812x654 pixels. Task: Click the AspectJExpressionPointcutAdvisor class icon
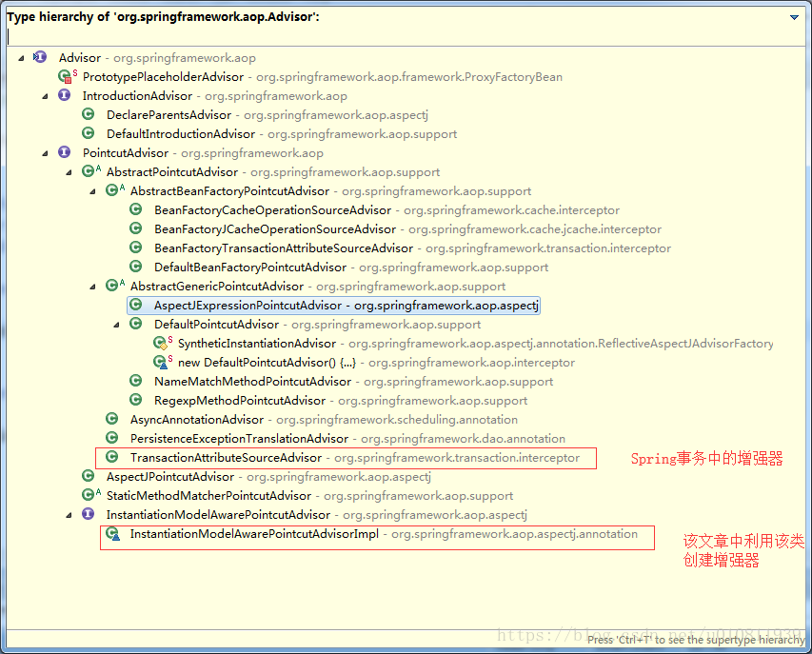click(136, 304)
